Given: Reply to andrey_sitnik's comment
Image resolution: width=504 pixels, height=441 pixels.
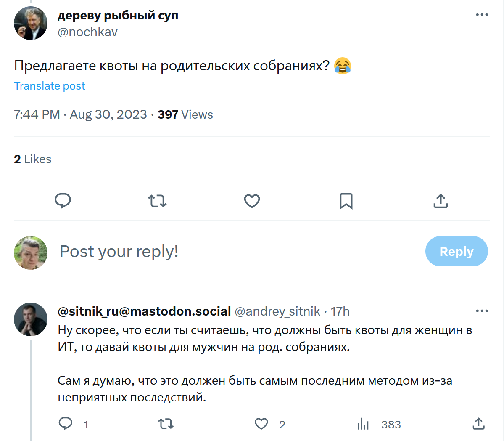Looking at the screenshot, I should coord(66,423).
